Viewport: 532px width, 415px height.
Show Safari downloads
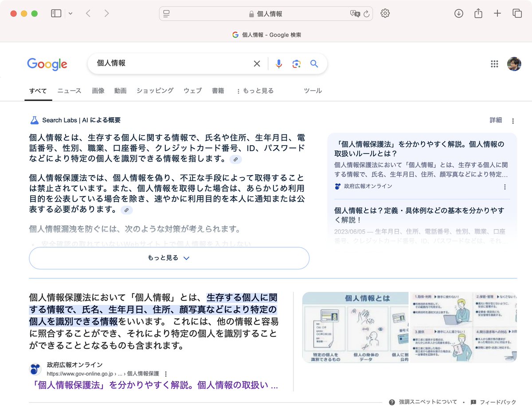(x=459, y=13)
